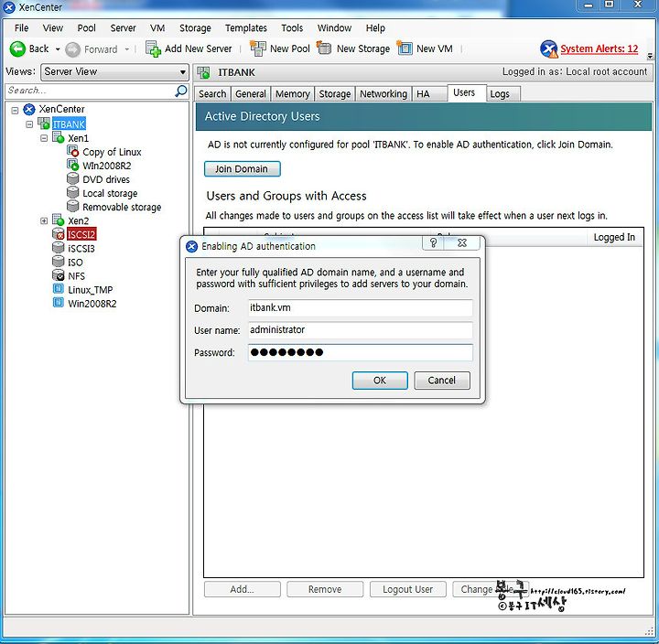659x644 pixels.
Task: Click the NFS storage icon
Action: (x=58, y=275)
